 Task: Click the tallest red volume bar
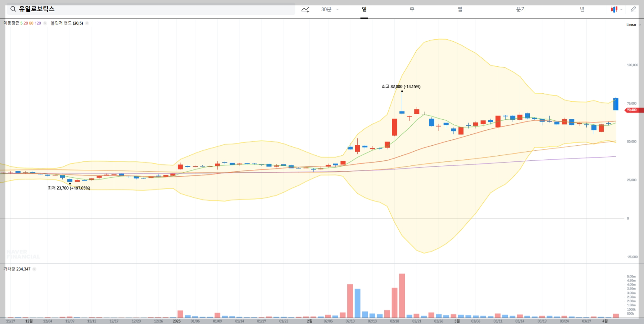(402, 296)
